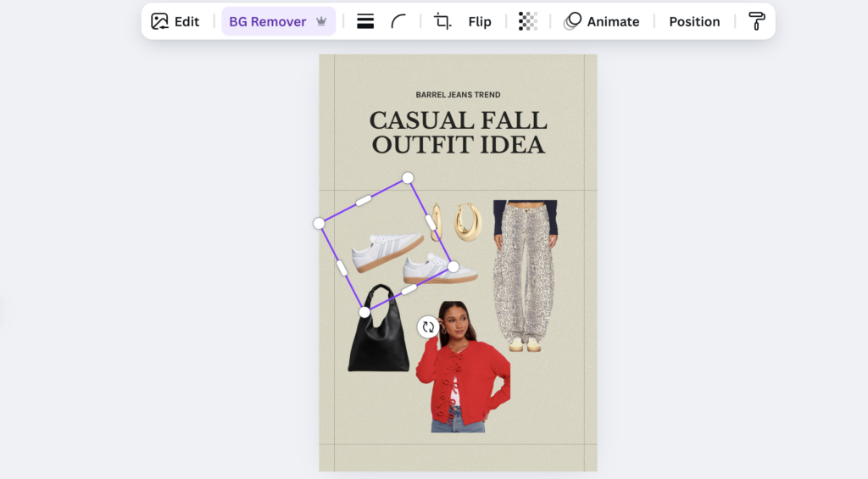Open the transparency checkerboard icon
Viewport: 868px width, 479px height.
click(x=528, y=21)
